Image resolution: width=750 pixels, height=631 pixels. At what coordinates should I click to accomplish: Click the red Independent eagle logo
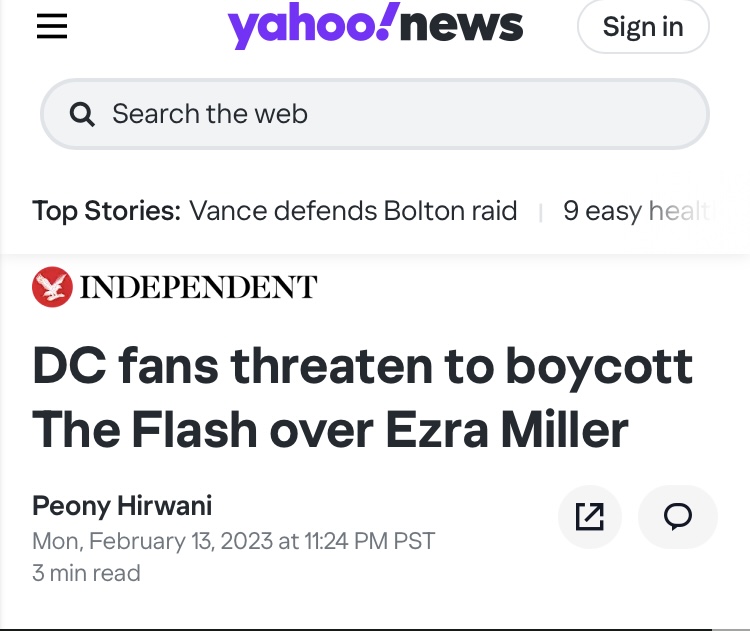point(52,287)
